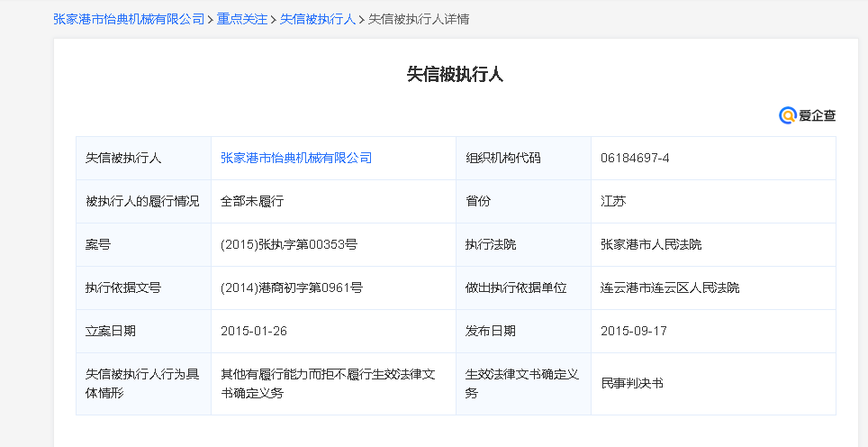Screen dimensions: 868x447
Task: Select publish date 2015-09-17
Action: [634, 331]
